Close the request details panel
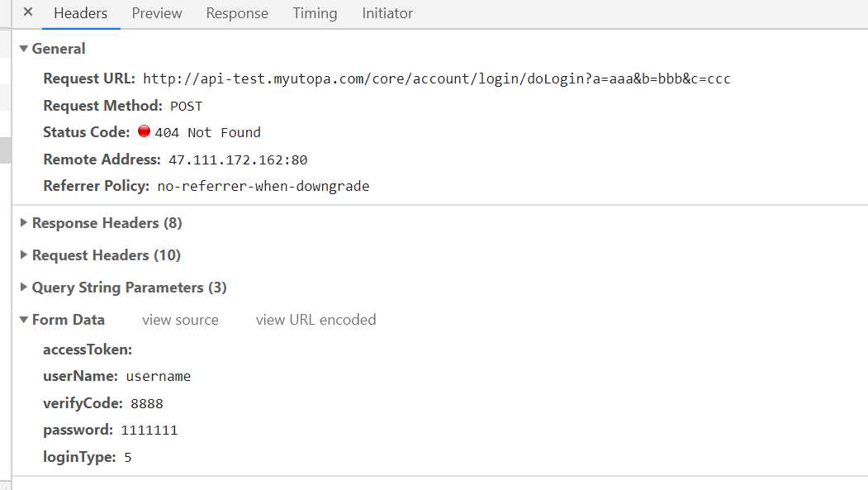The width and height of the screenshot is (868, 490). coord(28,12)
